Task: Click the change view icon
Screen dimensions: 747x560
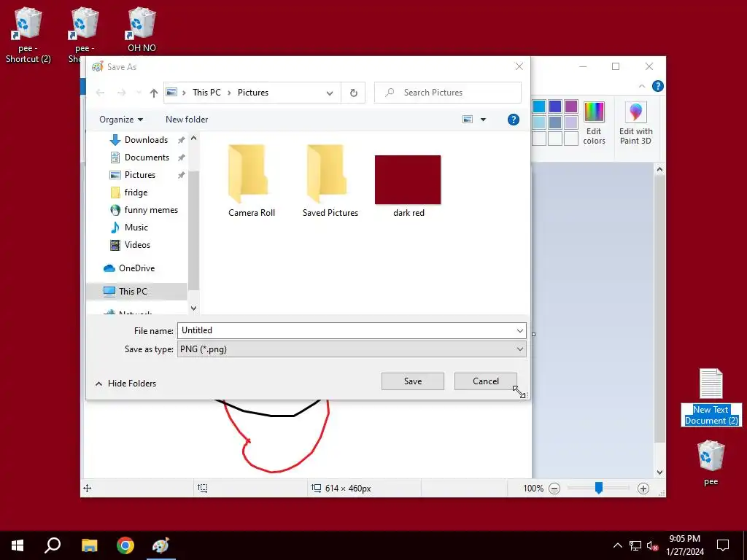Action: pos(468,120)
